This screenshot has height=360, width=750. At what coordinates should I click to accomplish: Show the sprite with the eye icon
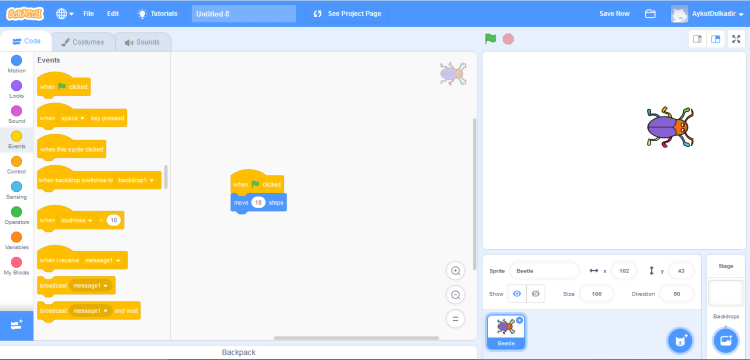517,294
